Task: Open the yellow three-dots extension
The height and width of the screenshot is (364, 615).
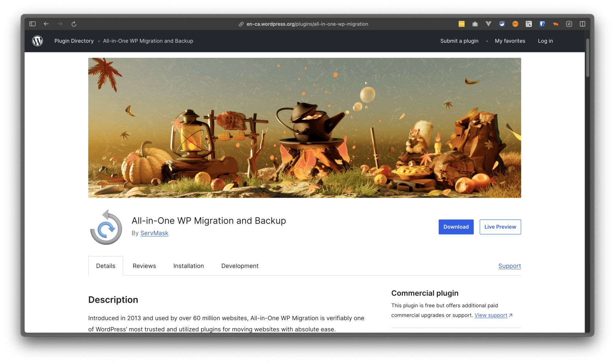Action: point(461,24)
